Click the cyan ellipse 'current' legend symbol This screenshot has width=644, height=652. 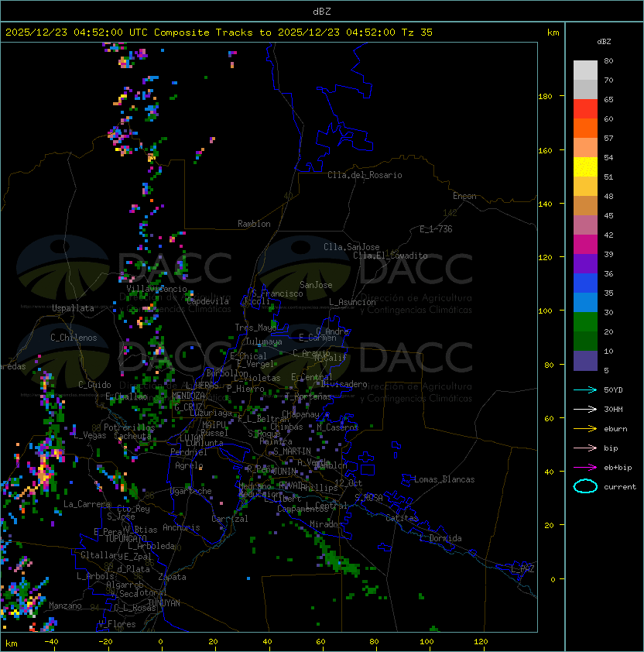point(585,486)
